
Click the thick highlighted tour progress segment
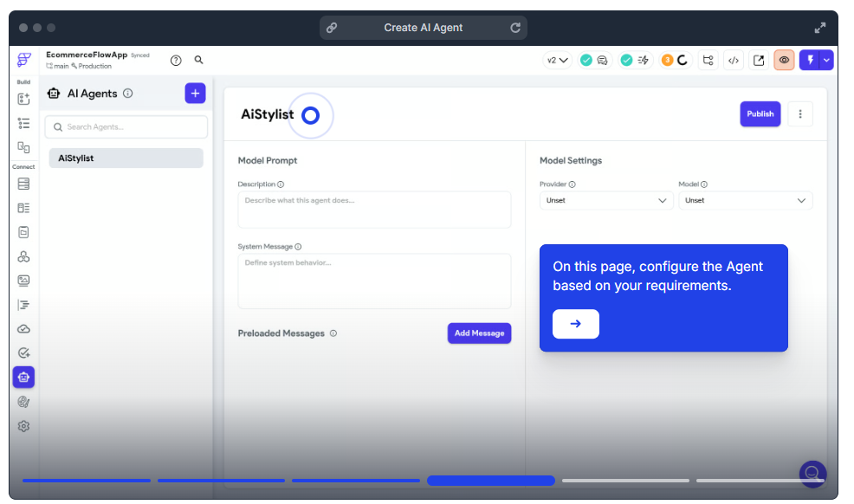(x=491, y=481)
